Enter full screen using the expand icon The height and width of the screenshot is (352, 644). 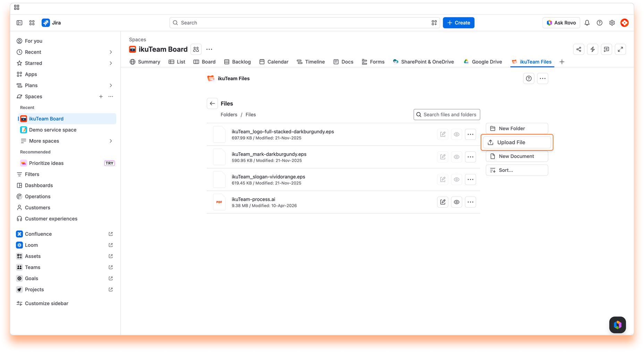tap(620, 49)
